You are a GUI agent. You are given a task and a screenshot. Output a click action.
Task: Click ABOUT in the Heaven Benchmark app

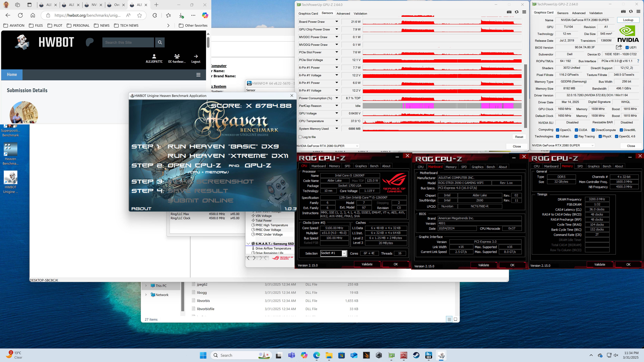[142, 209]
